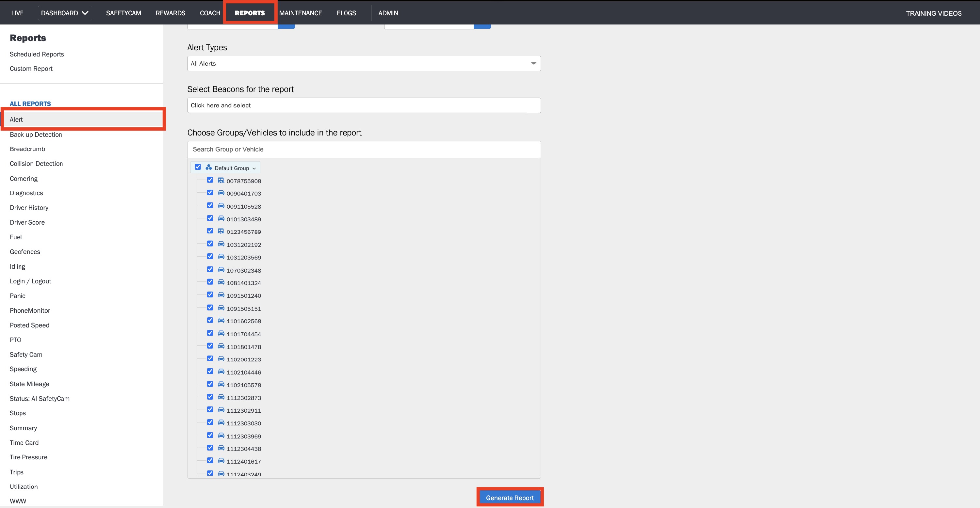
Task: Click the car icon for 1031202192
Action: pyautogui.click(x=220, y=244)
